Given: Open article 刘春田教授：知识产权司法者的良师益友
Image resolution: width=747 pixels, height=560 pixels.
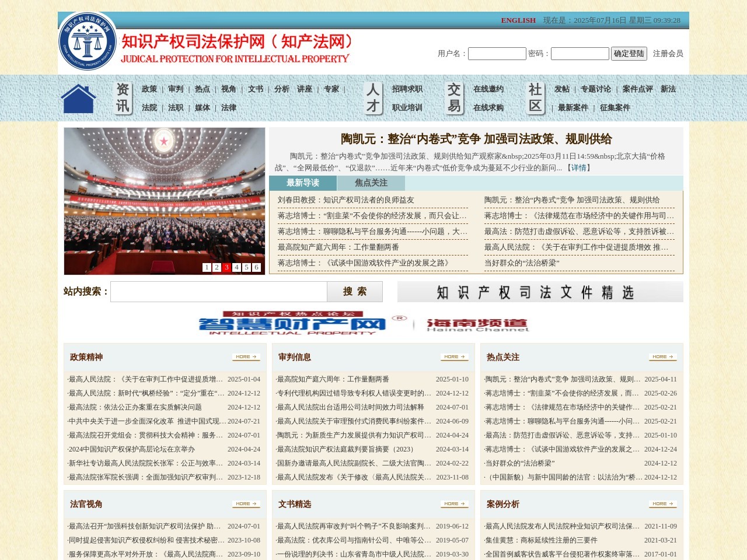Looking at the screenshot, I should click(x=346, y=200).
